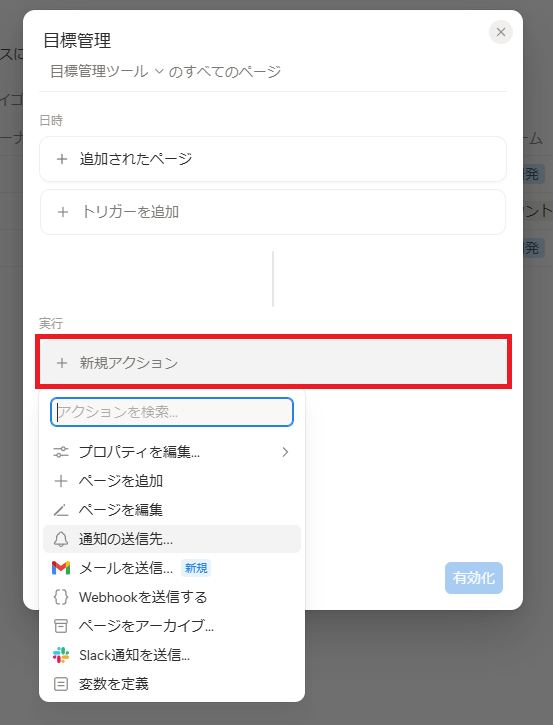The height and width of the screenshot is (725, 553).
Task: Click the Gmail icon for メールを送信
Action: (x=61, y=568)
